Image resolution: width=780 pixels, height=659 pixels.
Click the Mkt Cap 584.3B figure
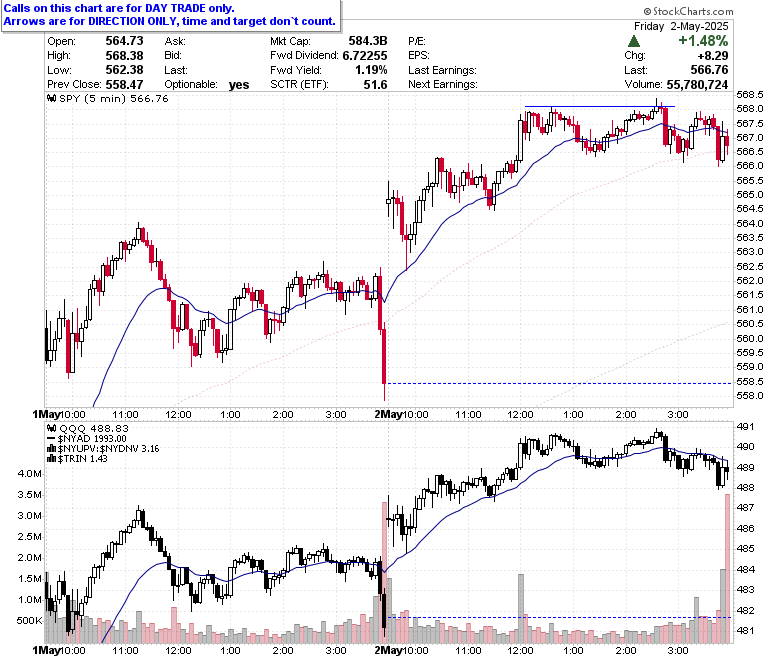click(368, 41)
